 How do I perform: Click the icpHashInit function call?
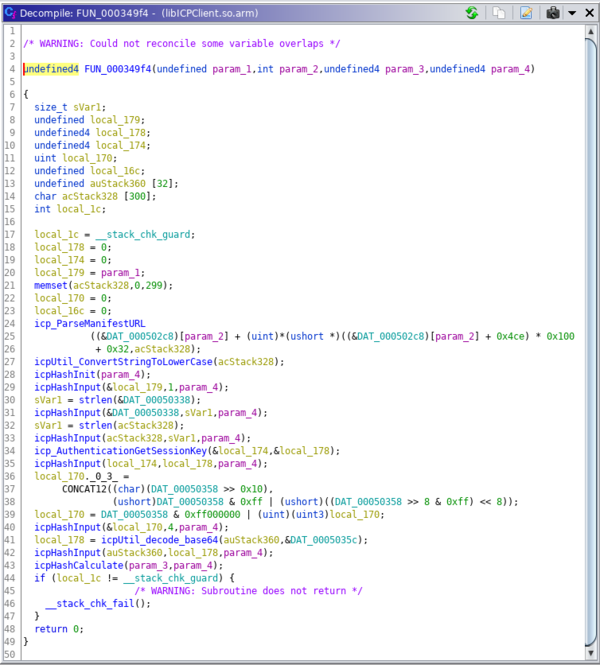64,374
